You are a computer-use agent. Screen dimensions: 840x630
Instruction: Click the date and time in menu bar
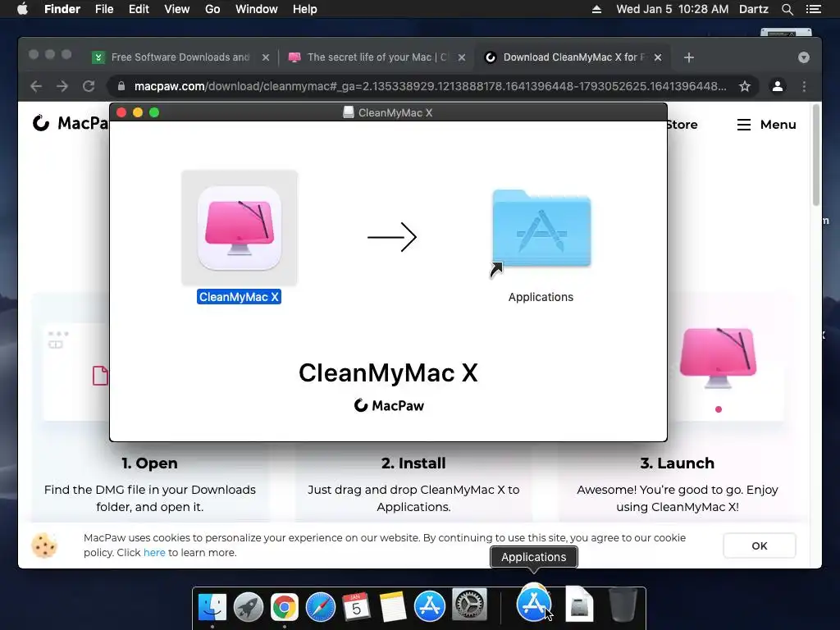coord(673,9)
